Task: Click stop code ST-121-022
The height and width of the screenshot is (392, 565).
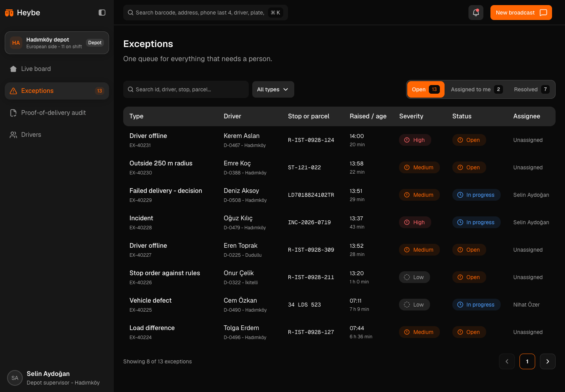Action: 304,167
